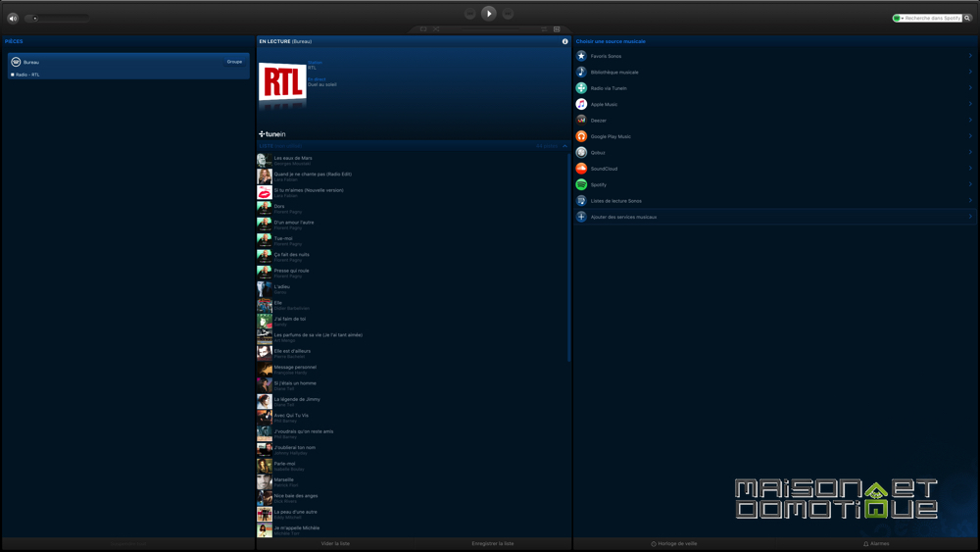980x552 pixels.
Task: Open Alarmes settings
Action: click(x=876, y=543)
